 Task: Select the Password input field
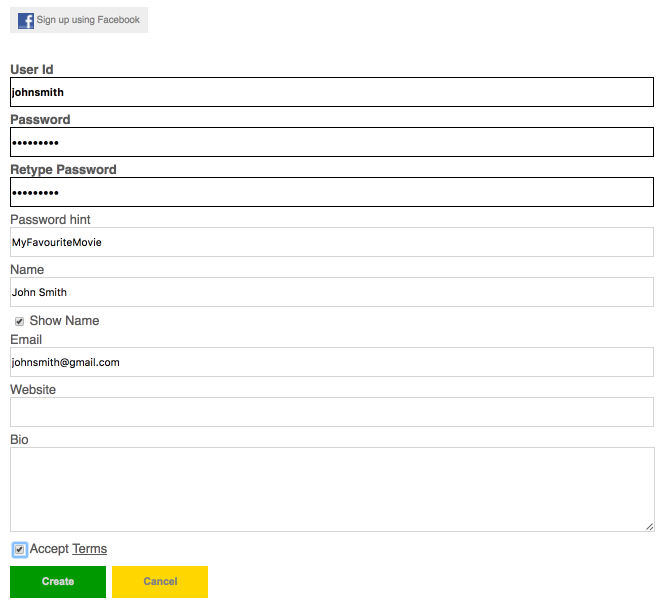pos(332,142)
